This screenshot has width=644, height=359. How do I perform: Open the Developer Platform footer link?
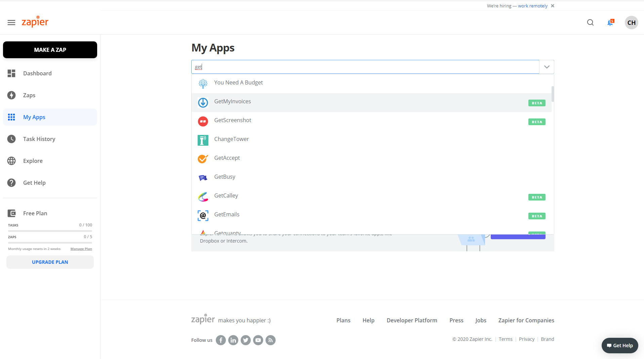(412, 320)
